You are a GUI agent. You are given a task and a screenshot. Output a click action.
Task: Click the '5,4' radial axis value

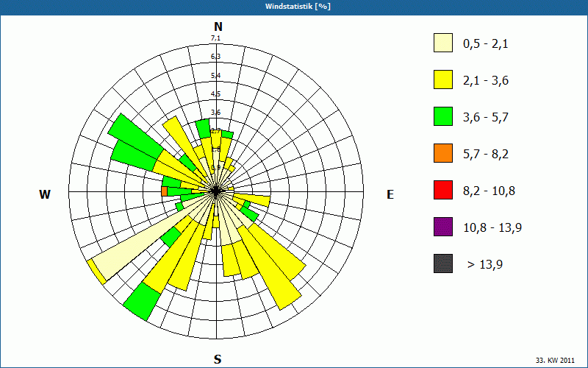(x=215, y=76)
